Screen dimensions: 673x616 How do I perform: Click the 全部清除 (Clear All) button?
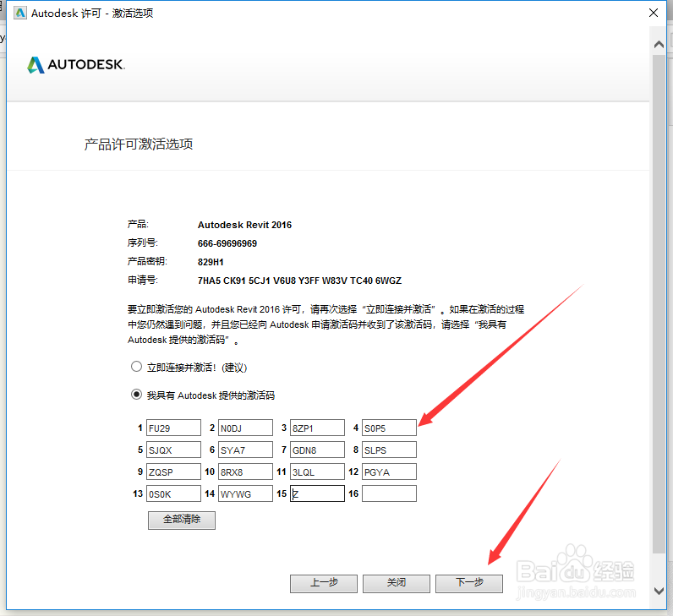[182, 520]
